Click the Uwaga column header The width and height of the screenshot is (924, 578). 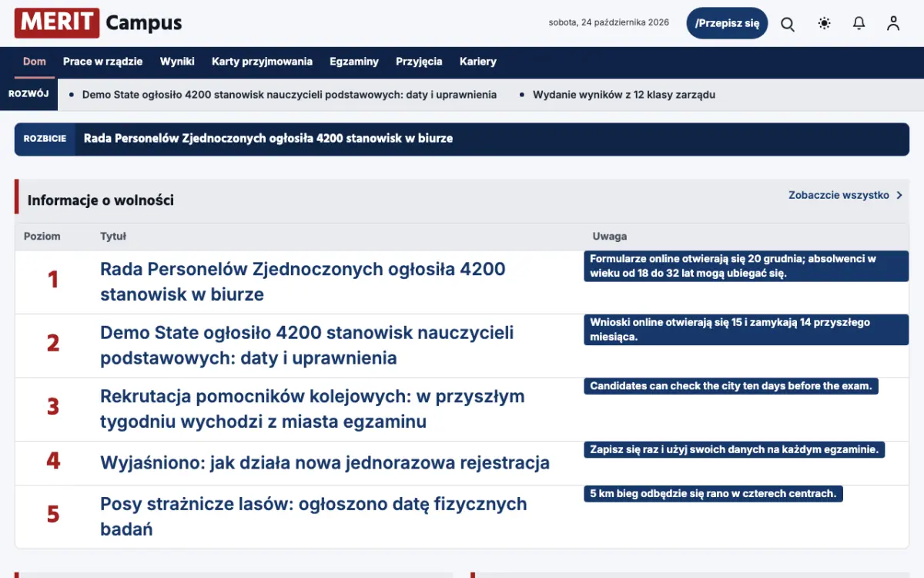(610, 237)
